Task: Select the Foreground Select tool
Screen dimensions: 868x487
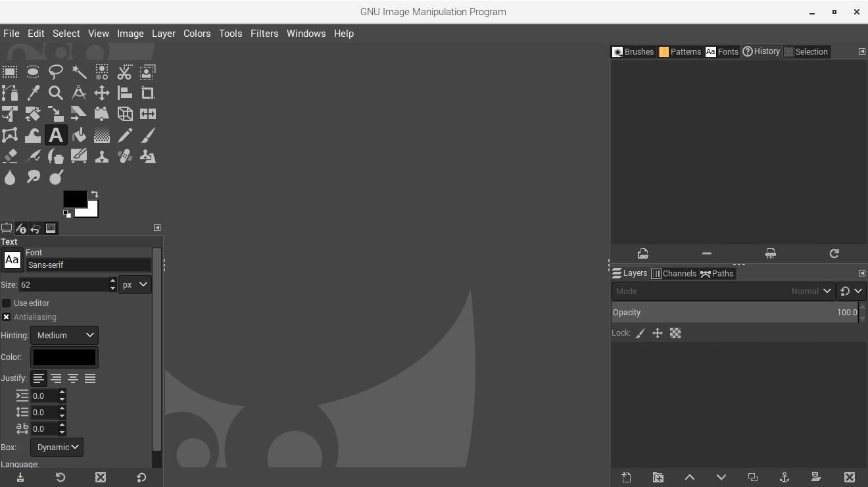Action: (148, 71)
